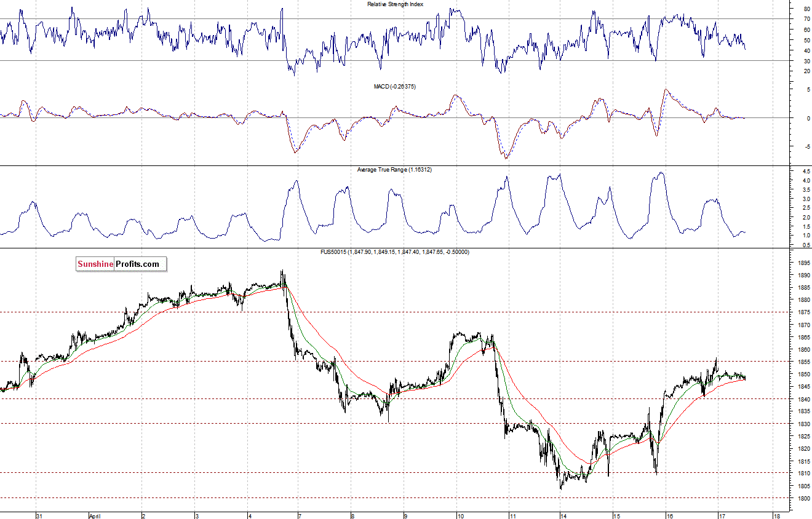Viewport: 812px width, 519px height.
Task: Click the 1.0 level on ATR axis
Action: pyautogui.click(x=806, y=236)
